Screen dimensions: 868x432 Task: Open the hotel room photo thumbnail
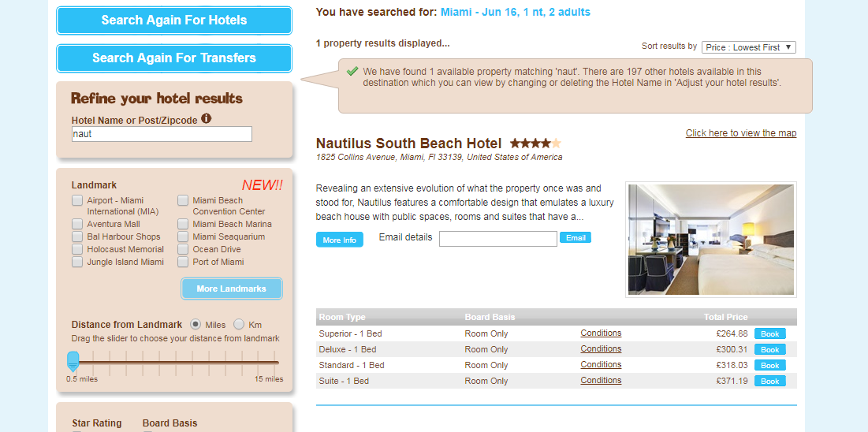click(710, 240)
